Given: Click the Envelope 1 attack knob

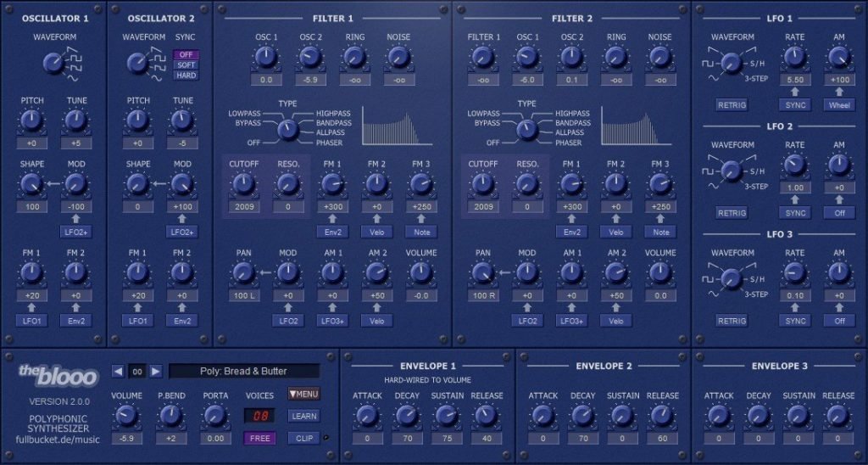Looking at the screenshot, I should (365, 415).
